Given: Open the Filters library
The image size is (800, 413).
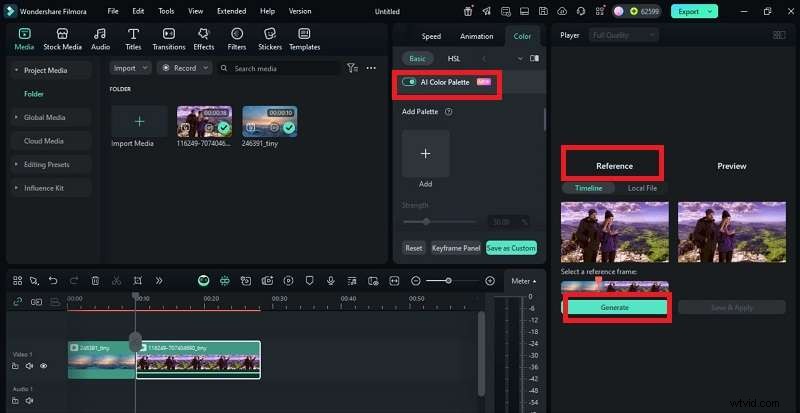Looking at the screenshot, I should coord(237,39).
